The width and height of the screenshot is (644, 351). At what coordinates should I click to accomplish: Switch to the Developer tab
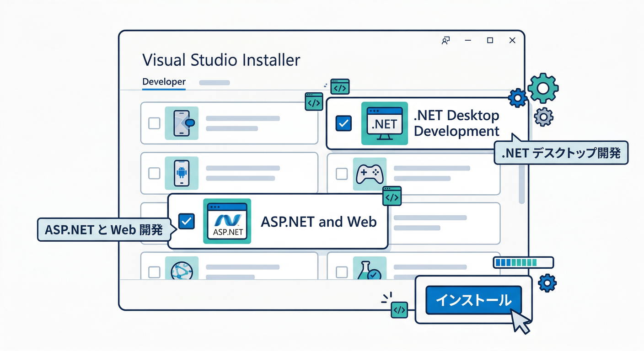click(x=164, y=82)
